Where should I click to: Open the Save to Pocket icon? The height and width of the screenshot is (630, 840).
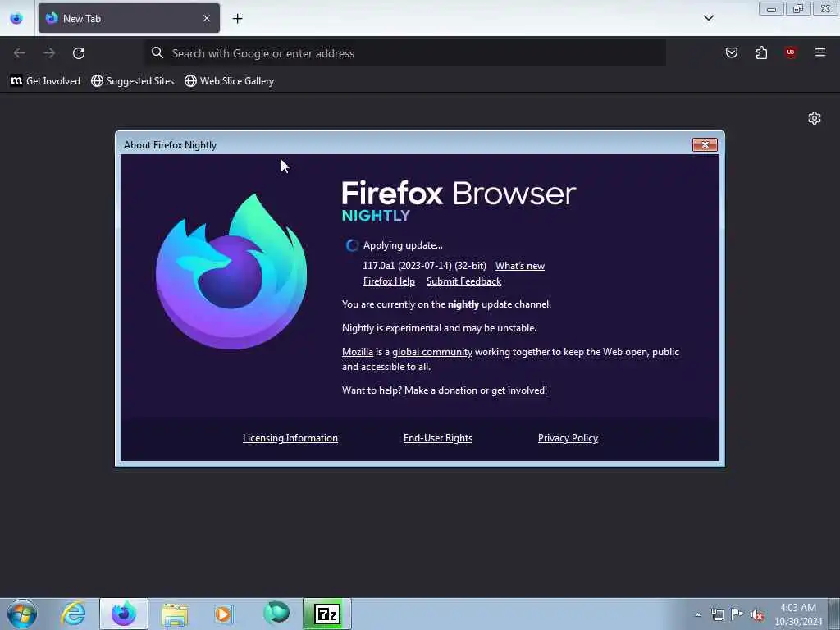tap(731, 52)
